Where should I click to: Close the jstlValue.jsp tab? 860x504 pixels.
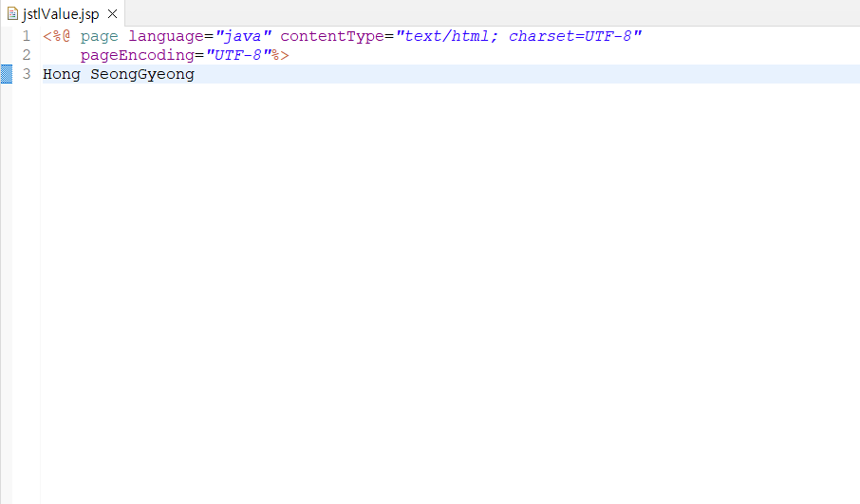112,13
